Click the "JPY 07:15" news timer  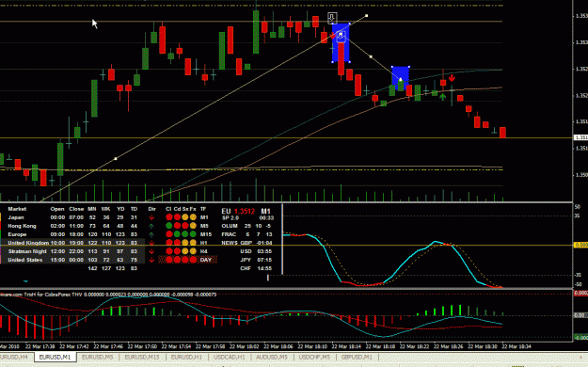point(256,260)
